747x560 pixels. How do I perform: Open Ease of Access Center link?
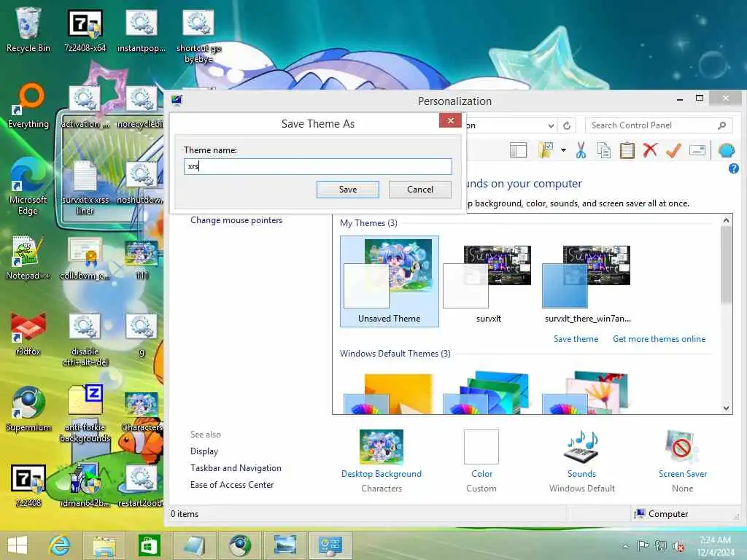click(x=232, y=485)
